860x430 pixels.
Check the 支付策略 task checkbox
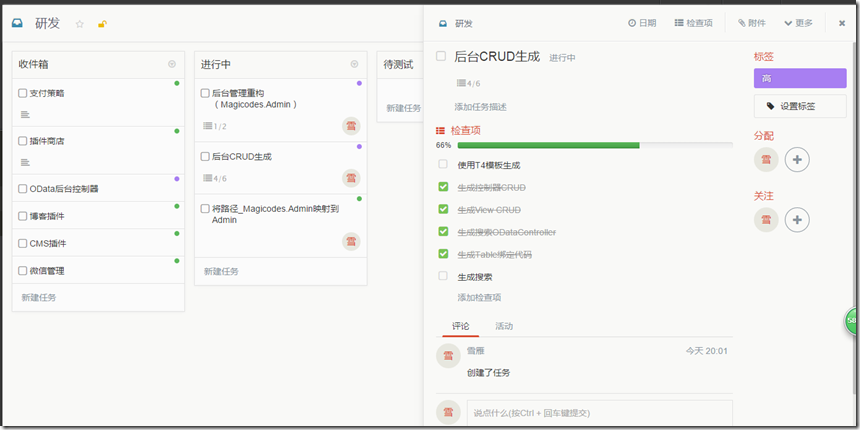[22, 93]
